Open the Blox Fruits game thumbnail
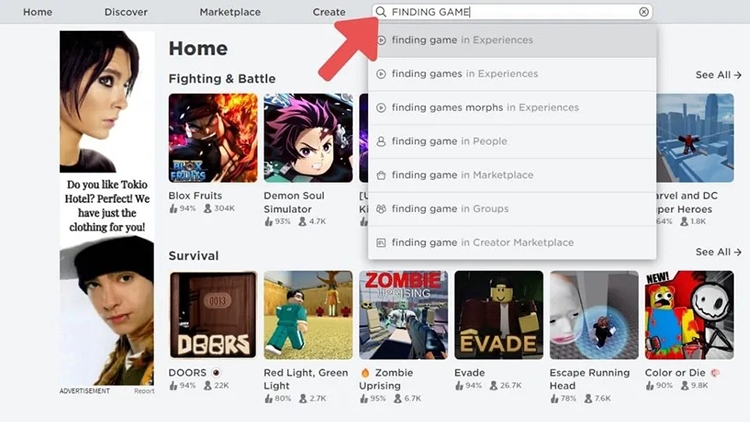750x422 pixels. click(x=213, y=138)
